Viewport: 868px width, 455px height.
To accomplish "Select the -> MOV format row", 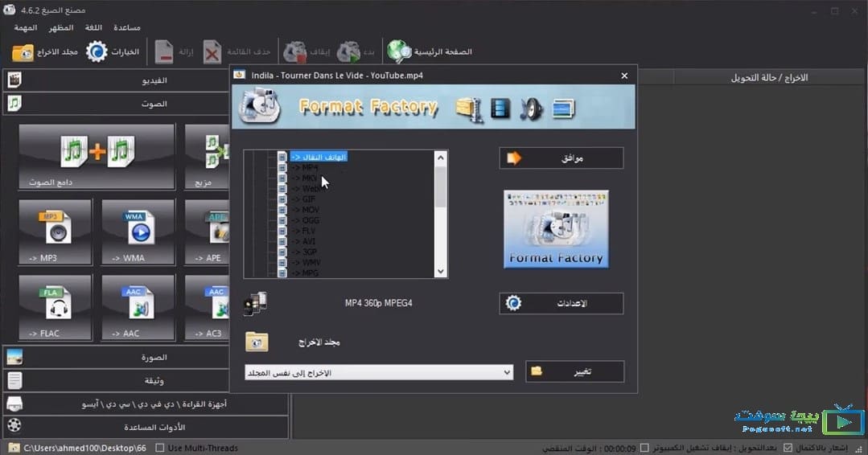I will pyautogui.click(x=305, y=210).
